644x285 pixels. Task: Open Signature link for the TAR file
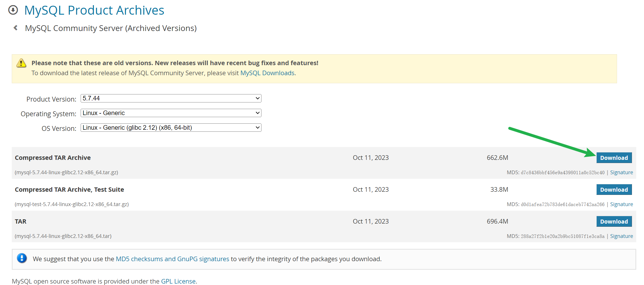pyautogui.click(x=621, y=236)
